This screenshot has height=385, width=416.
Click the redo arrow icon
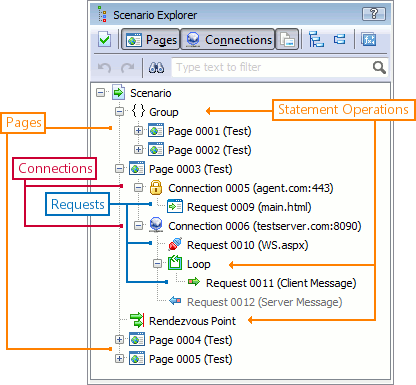pyautogui.click(x=127, y=67)
